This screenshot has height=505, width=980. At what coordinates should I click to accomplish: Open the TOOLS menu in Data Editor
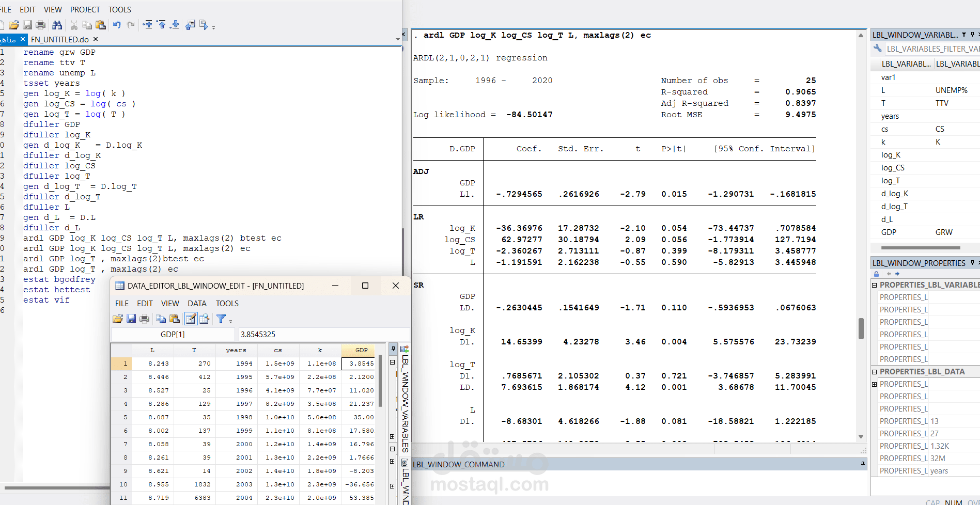click(x=227, y=304)
